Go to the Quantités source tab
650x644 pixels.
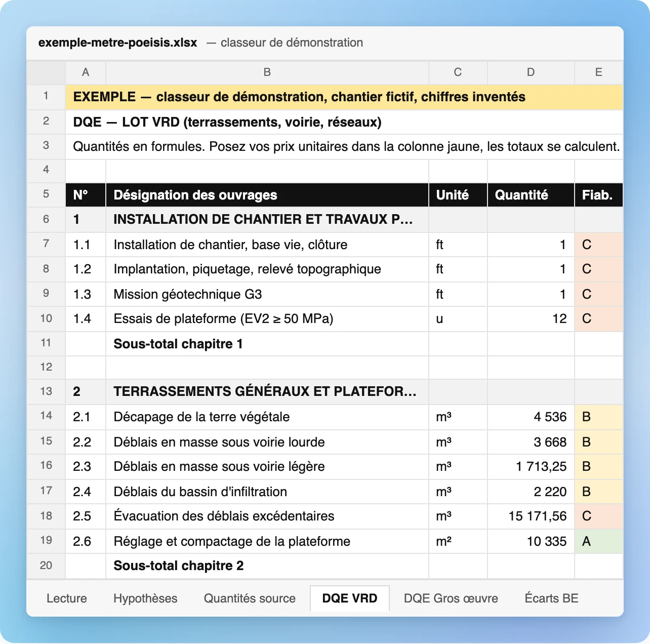click(x=250, y=598)
